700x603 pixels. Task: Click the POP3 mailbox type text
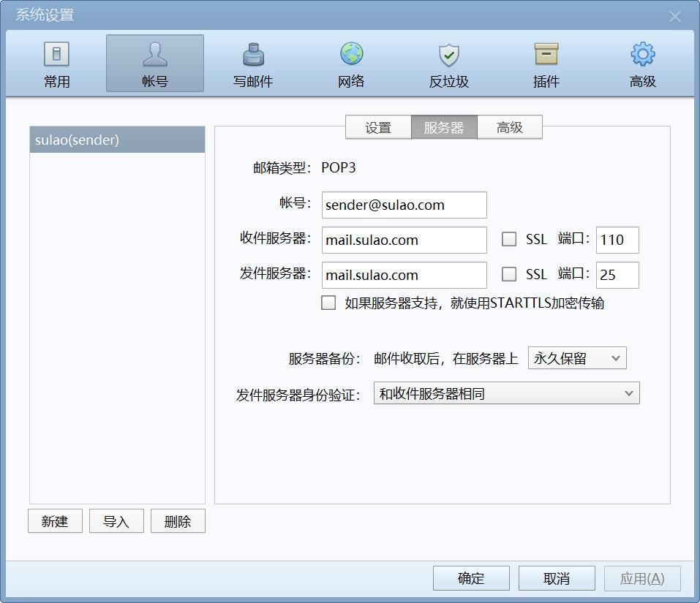coord(339,167)
